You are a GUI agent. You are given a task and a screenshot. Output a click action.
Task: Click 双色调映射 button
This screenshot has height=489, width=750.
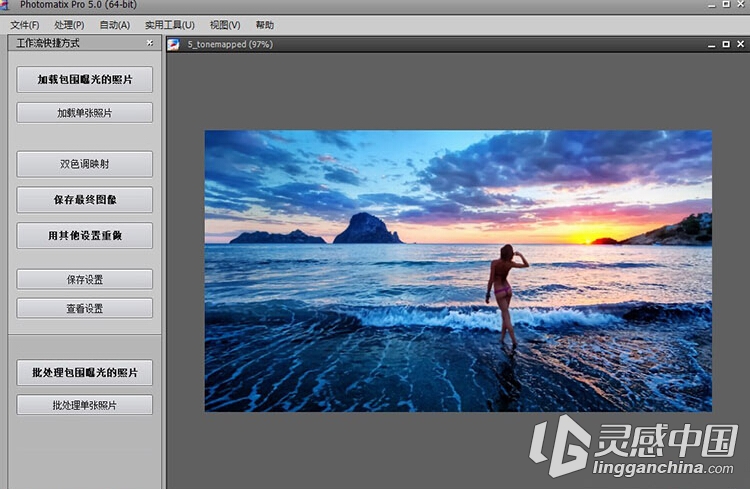coord(85,164)
